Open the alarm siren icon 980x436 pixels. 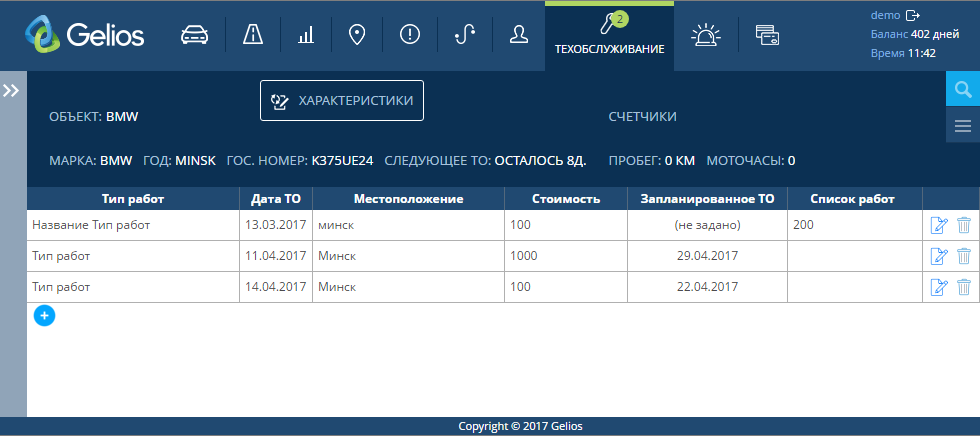pos(706,35)
